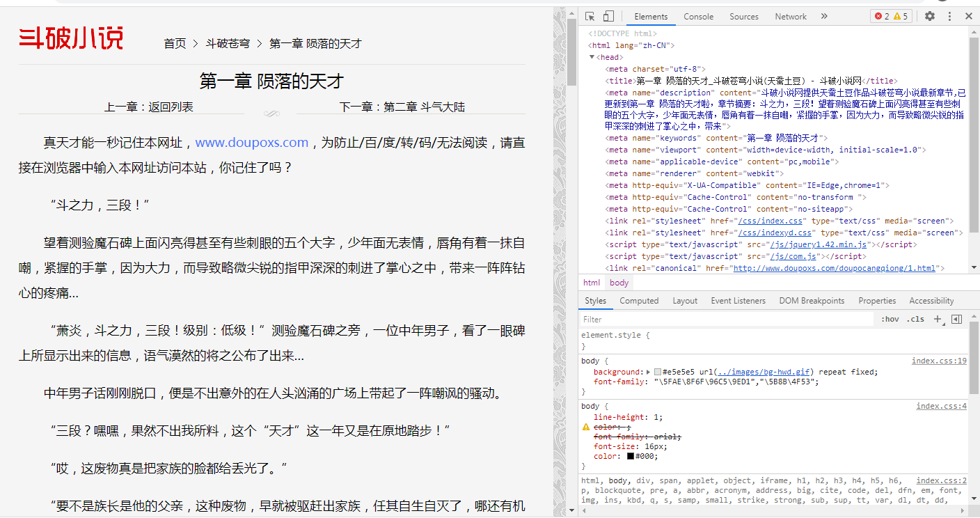Open the /css/indexyd.css href link

[x=774, y=233]
